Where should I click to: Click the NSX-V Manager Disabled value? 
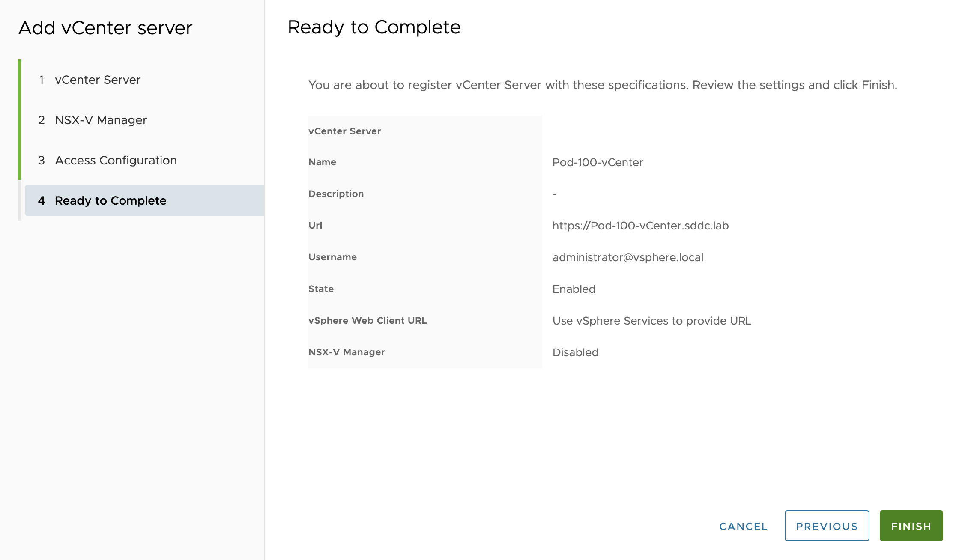click(x=575, y=353)
